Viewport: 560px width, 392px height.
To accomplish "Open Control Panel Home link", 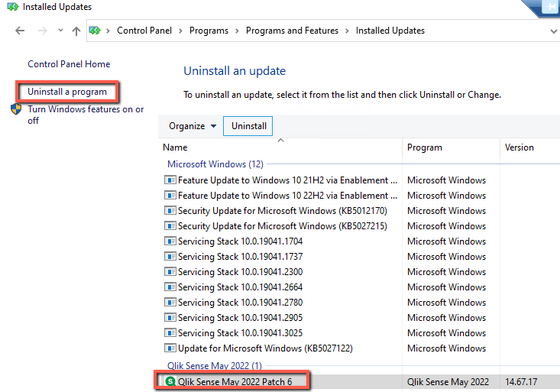I will 69,64.
